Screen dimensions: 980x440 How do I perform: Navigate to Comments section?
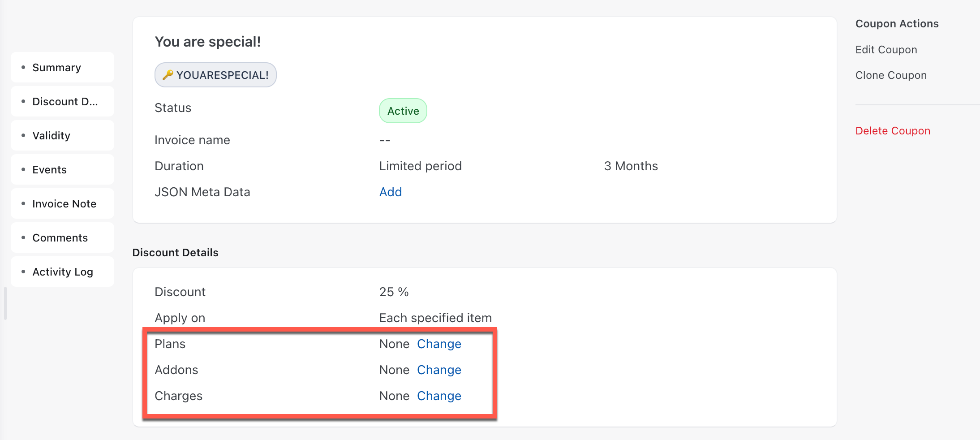[x=60, y=238]
